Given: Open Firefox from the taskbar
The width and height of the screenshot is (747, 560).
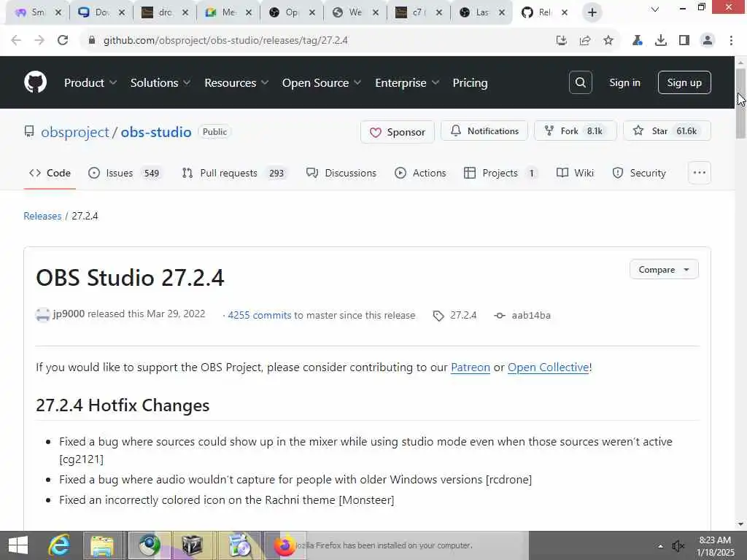Looking at the screenshot, I should click(285, 545).
